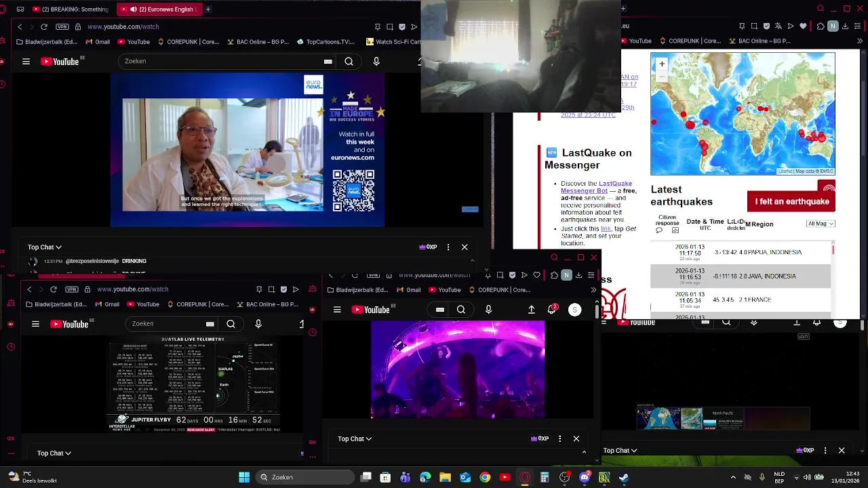This screenshot has width=868, height=488.
Task: Open the downloads icon in the concert window toolbar
Action: coord(578,275)
